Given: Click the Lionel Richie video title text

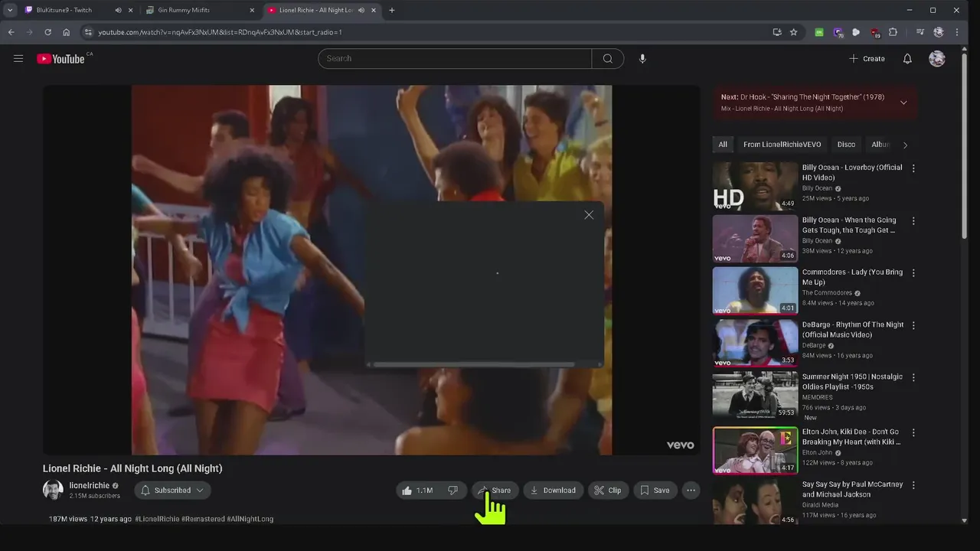Looking at the screenshot, I should 132,468.
